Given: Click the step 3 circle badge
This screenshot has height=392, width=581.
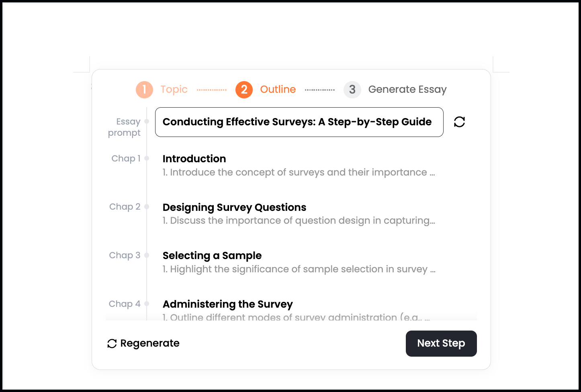Looking at the screenshot, I should pyautogui.click(x=352, y=90).
